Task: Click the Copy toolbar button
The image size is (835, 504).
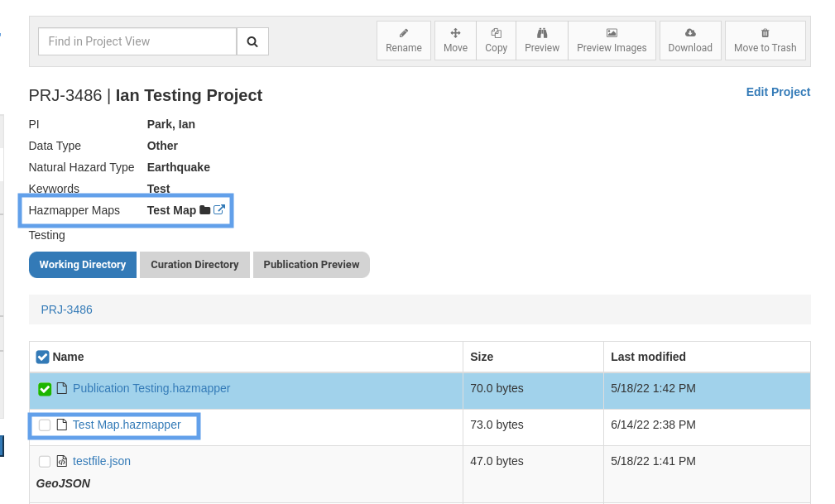Action: 496,41
